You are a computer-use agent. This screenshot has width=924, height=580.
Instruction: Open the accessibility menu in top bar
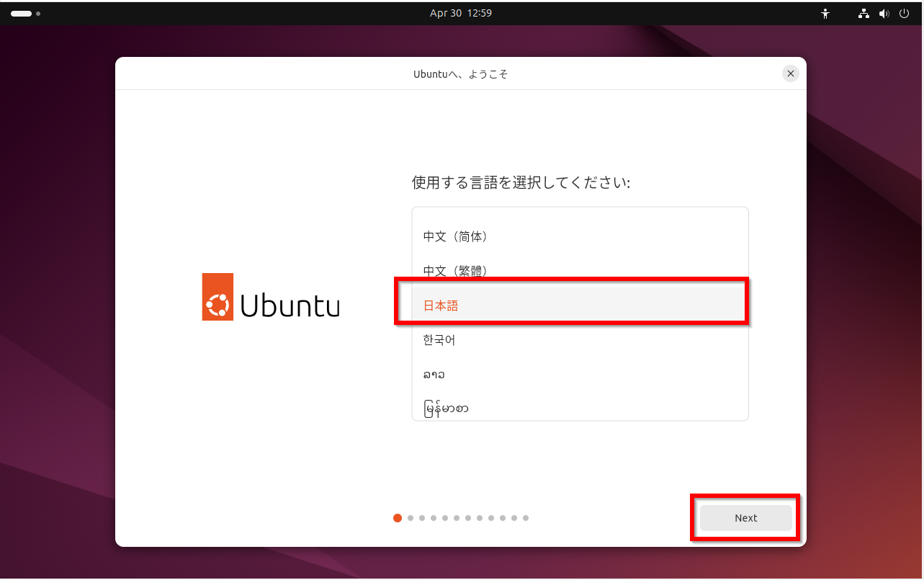point(825,13)
